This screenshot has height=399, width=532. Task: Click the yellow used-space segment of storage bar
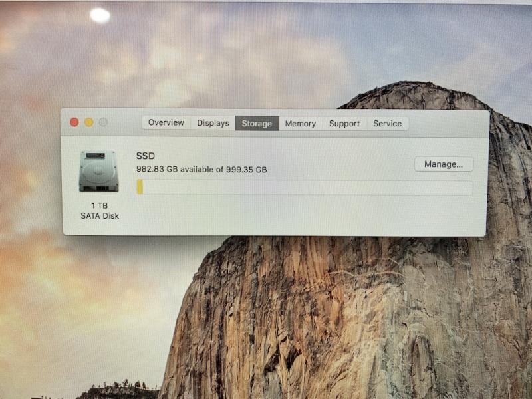pos(140,187)
